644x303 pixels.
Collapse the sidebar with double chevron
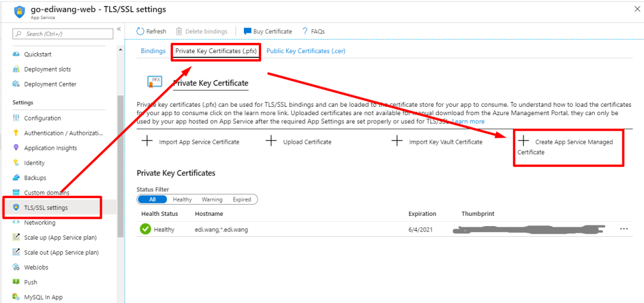click(x=119, y=29)
